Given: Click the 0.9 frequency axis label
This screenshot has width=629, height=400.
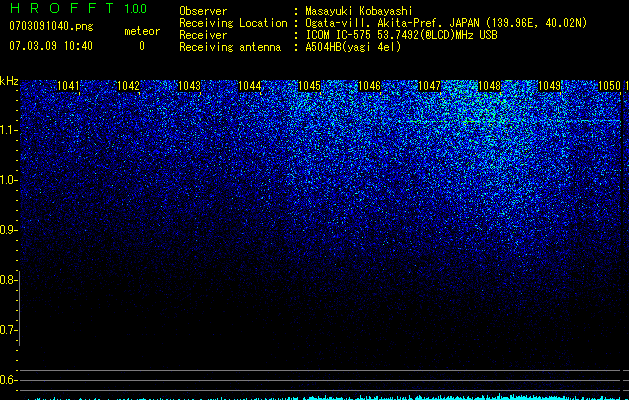Looking at the screenshot, I should [x=7, y=230].
